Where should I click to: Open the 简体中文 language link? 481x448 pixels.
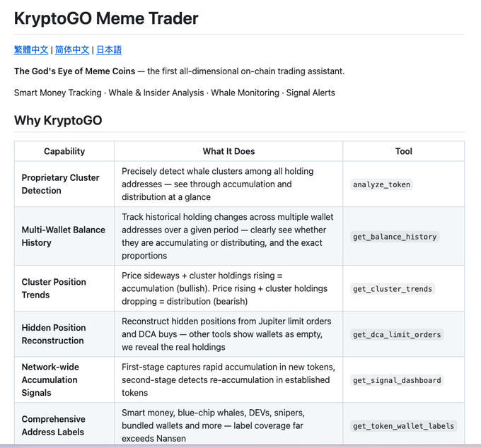72,50
